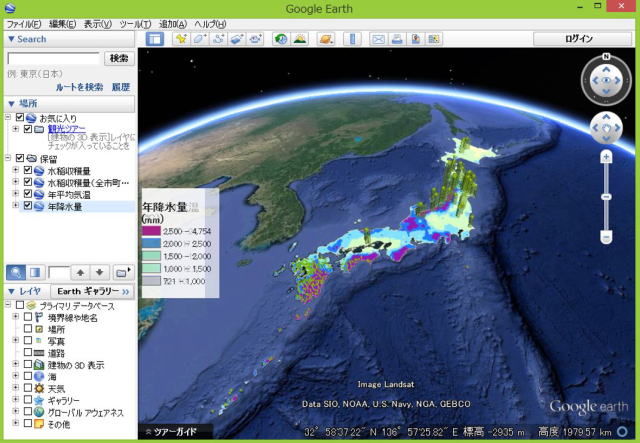This screenshot has width=640, height=443.
Task: Check the 天気 layer checkbox
Action: pyautogui.click(x=27, y=386)
